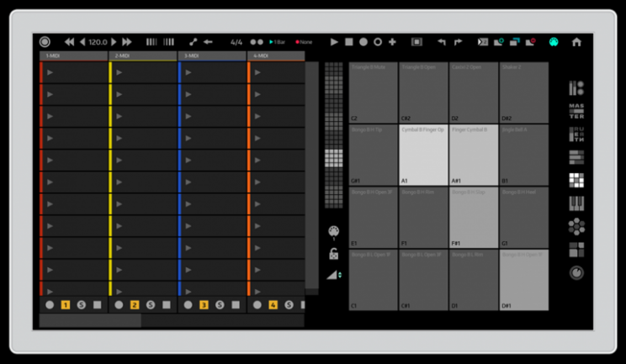Open the None record quantize dropdown
Image resolution: width=626 pixels, height=364 pixels.
(305, 42)
